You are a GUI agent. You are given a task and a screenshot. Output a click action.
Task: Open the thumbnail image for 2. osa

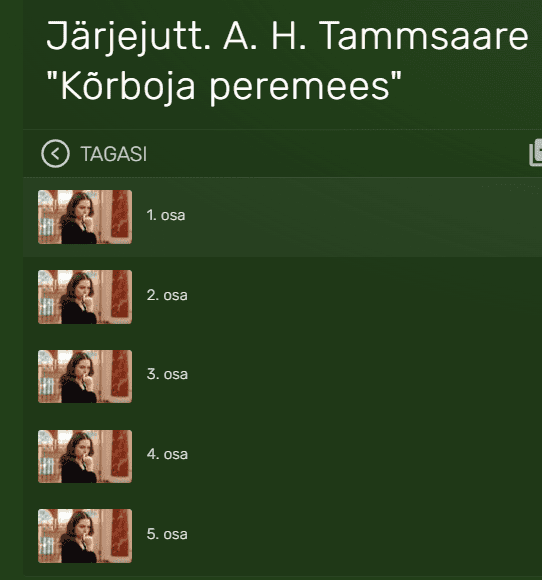85,297
